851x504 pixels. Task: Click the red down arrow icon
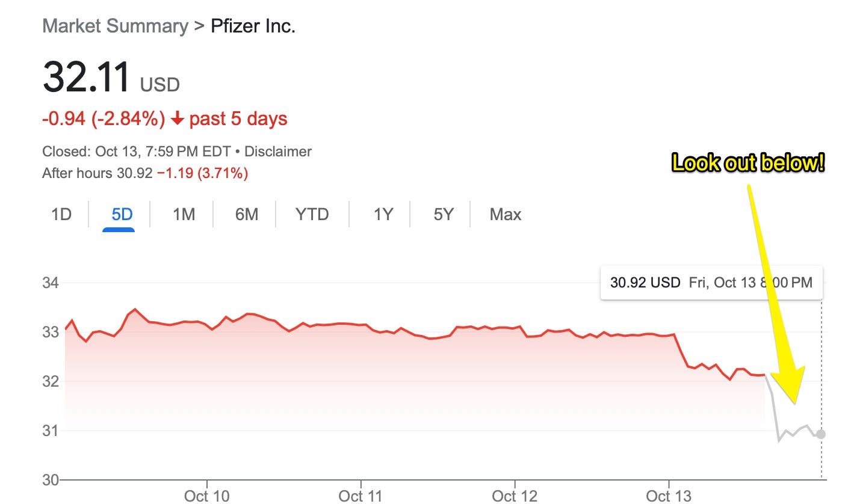click(177, 119)
